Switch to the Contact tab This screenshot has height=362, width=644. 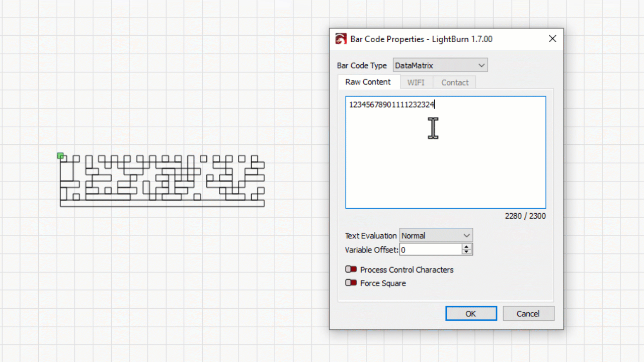(x=454, y=82)
